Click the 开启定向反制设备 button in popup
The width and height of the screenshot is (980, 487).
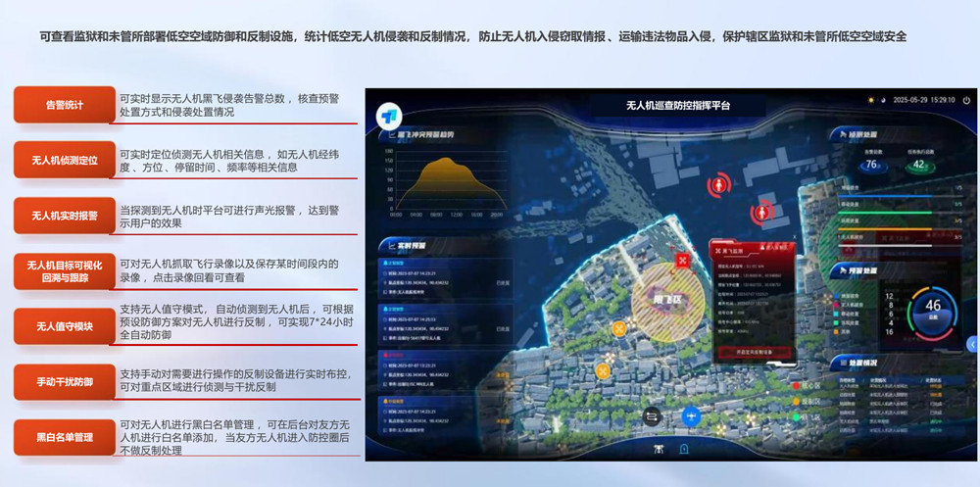tap(754, 352)
